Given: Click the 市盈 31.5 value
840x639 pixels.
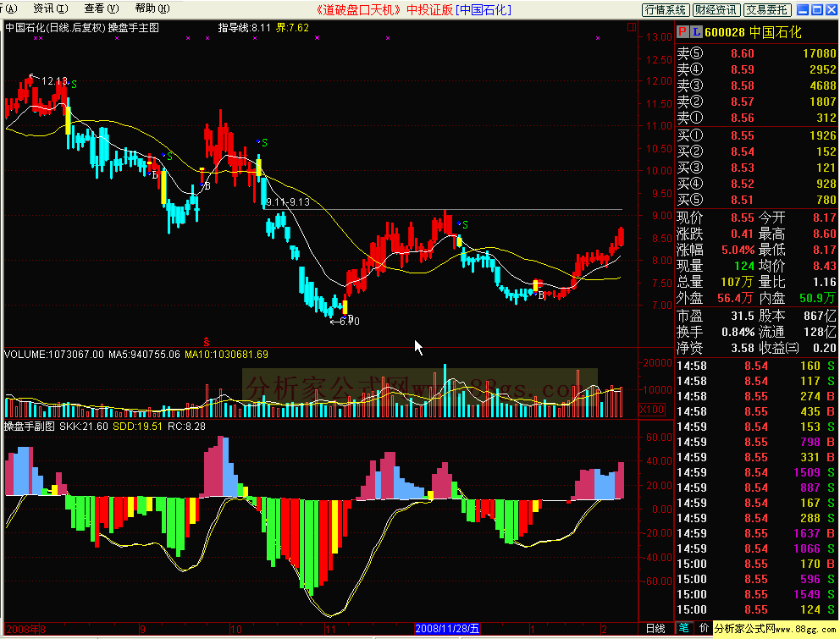Looking at the screenshot, I should click(x=743, y=316).
